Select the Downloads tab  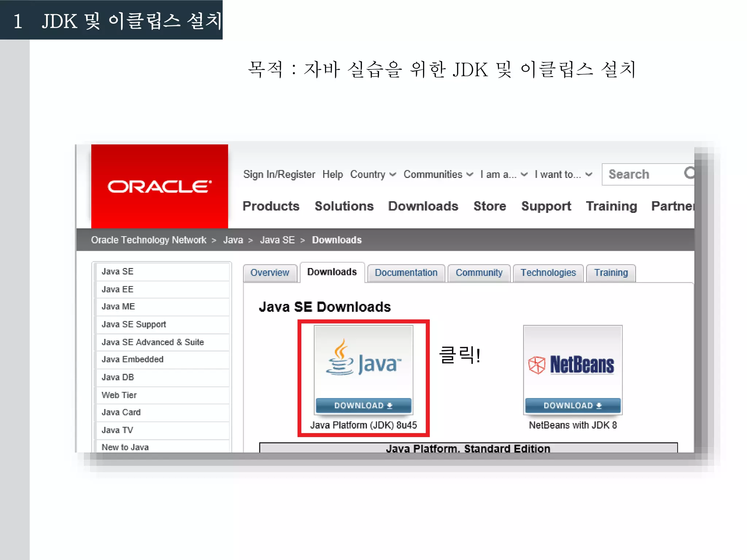click(332, 272)
